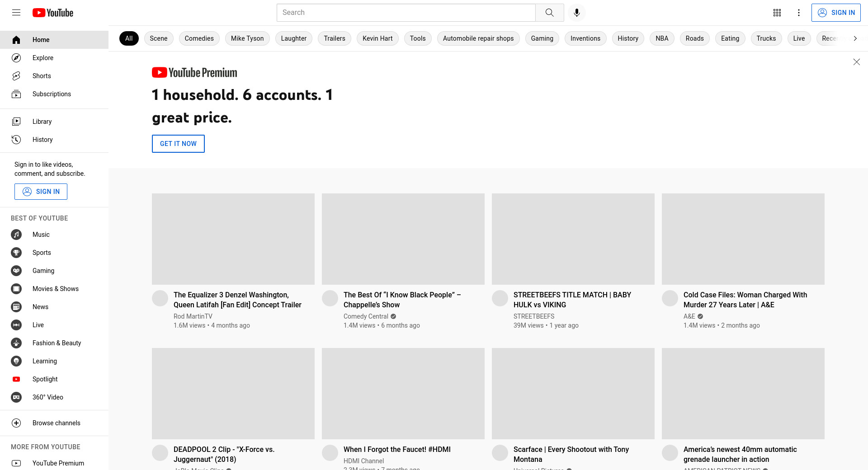Open Sports under Best of YouTube

[x=54, y=253]
